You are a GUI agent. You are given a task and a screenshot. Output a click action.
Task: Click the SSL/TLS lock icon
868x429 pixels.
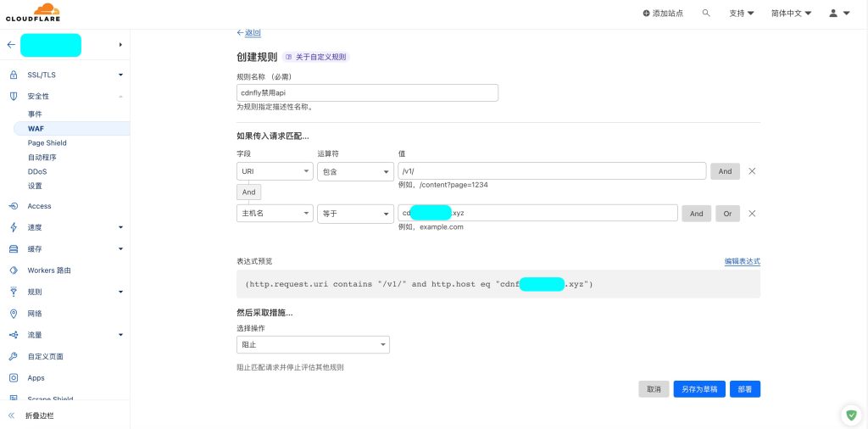[x=14, y=75]
